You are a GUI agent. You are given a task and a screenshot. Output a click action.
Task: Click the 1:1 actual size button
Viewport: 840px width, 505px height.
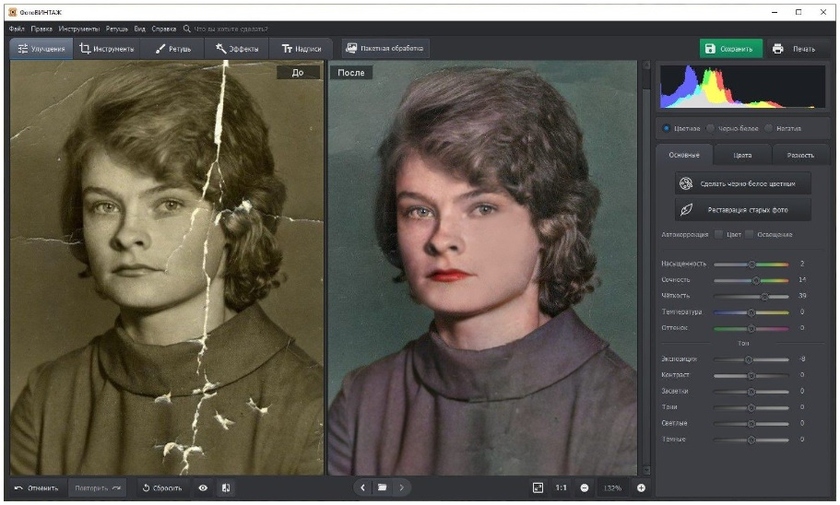coord(561,488)
